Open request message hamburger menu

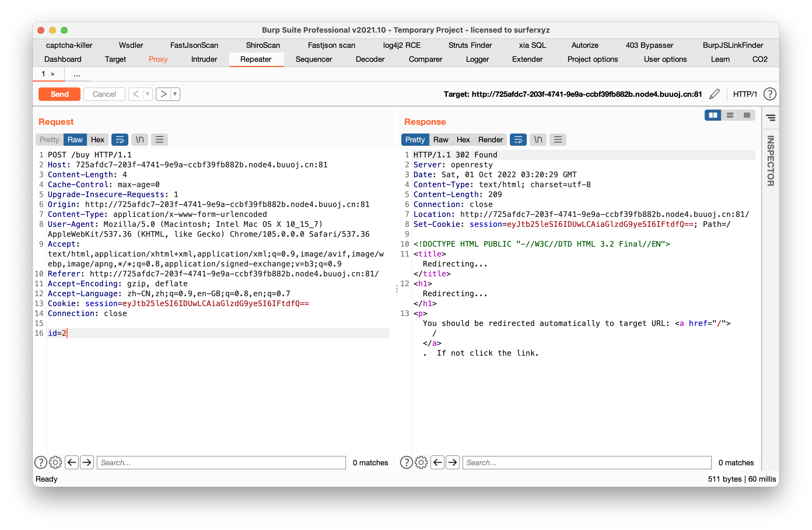coord(159,139)
